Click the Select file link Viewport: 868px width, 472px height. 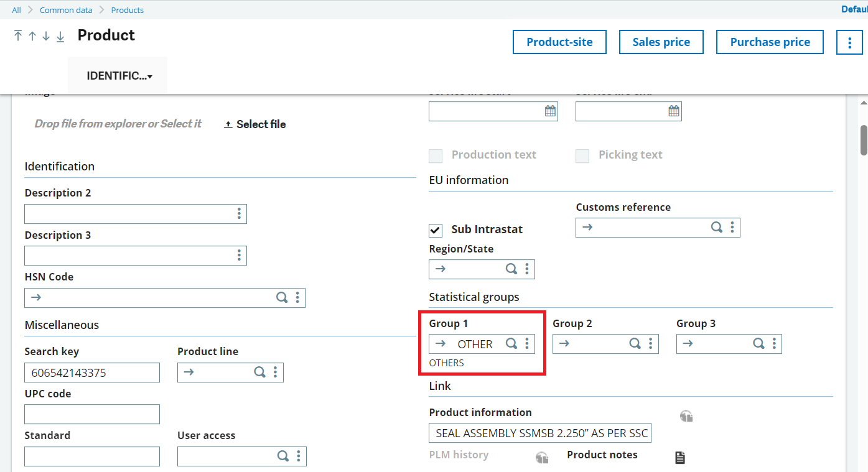pyautogui.click(x=254, y=124)
